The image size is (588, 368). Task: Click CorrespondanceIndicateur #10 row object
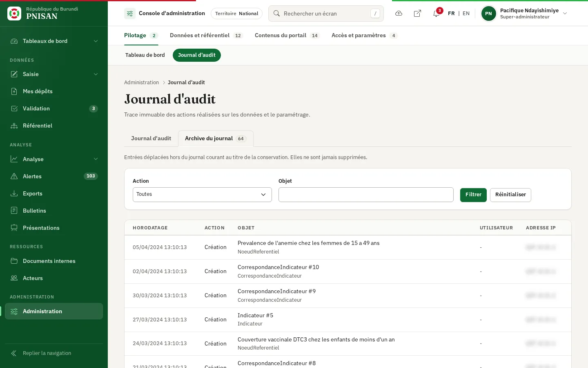tap(278, 267)
